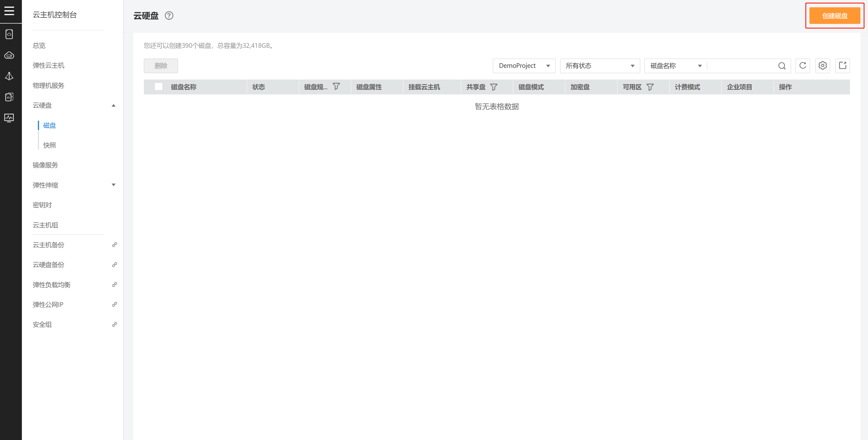This screenshot has height=440, width=868.
Task: Click the export list icon
Action: tap(842, 65)
